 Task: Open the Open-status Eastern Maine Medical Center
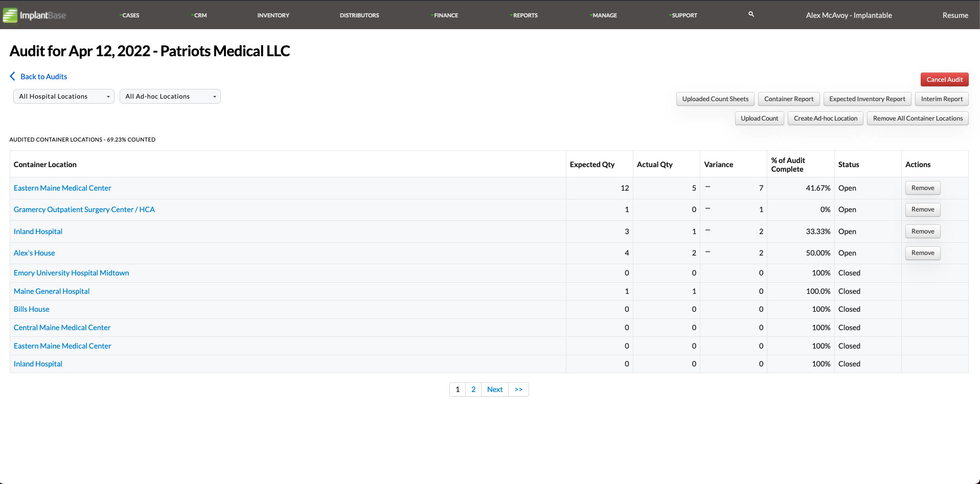62,188
